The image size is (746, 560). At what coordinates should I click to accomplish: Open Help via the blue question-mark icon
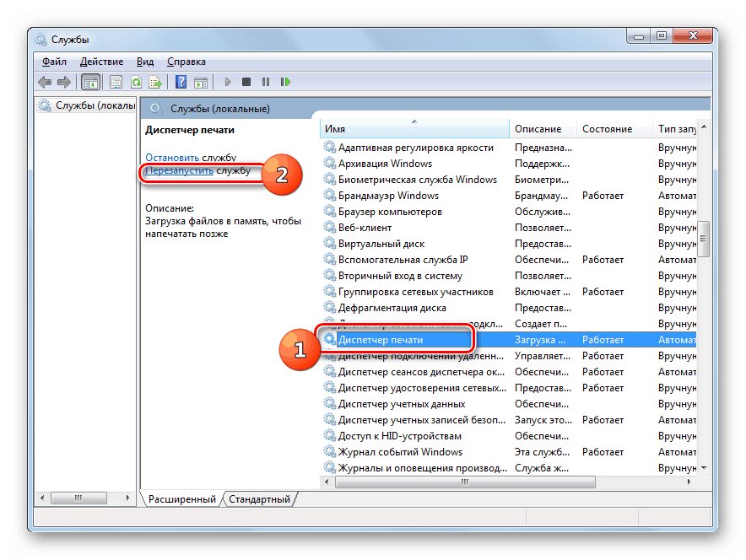pyautogui.click(x=181, y=82)
